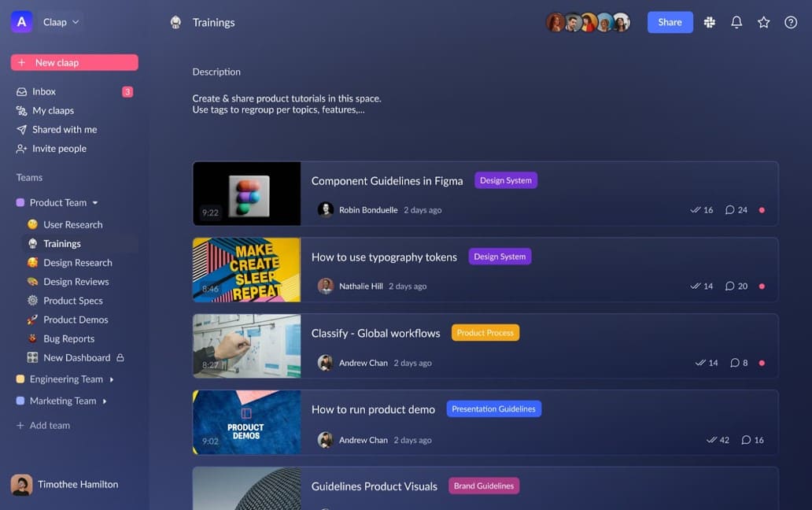Open comments icon on How to run product demo
Viewport: 812px width, 510px height.
point(746,440)
